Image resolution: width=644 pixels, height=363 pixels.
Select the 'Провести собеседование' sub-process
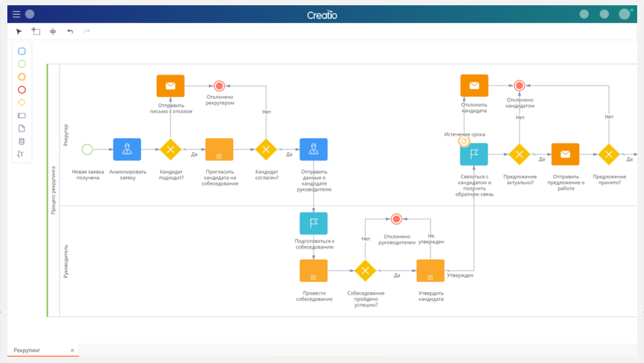click(x=313, y=271)
